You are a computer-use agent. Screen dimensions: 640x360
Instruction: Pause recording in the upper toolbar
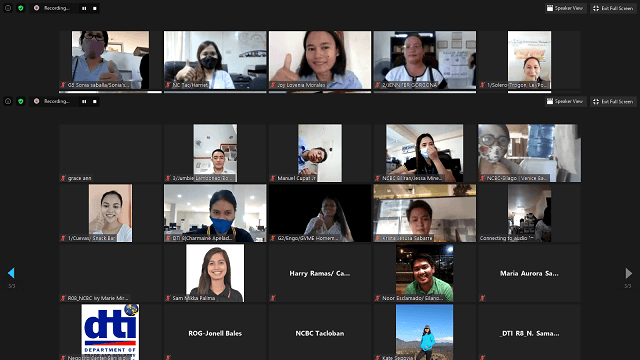click(x=84, y=8)
